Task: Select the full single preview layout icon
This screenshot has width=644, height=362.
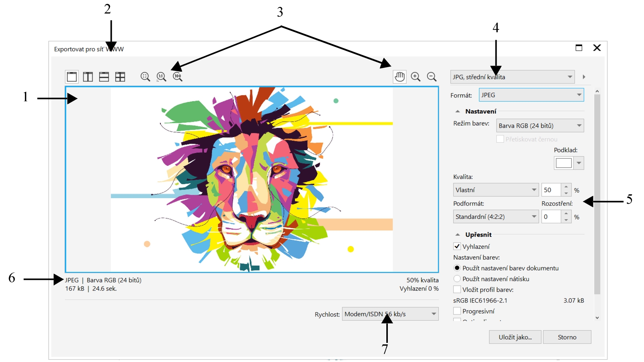Action: click(72, 77)
